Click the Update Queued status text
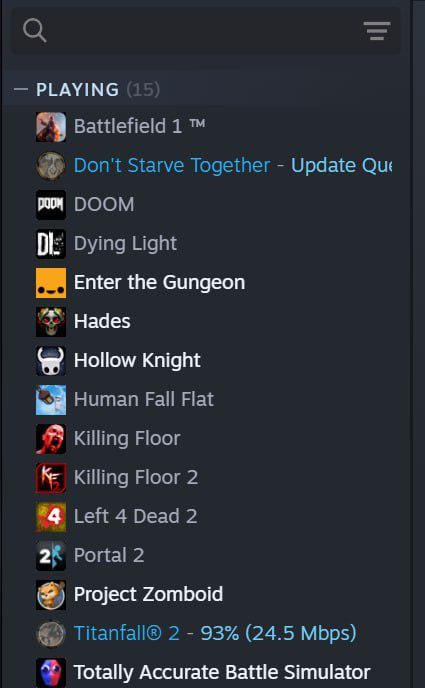 coord(342,165)
